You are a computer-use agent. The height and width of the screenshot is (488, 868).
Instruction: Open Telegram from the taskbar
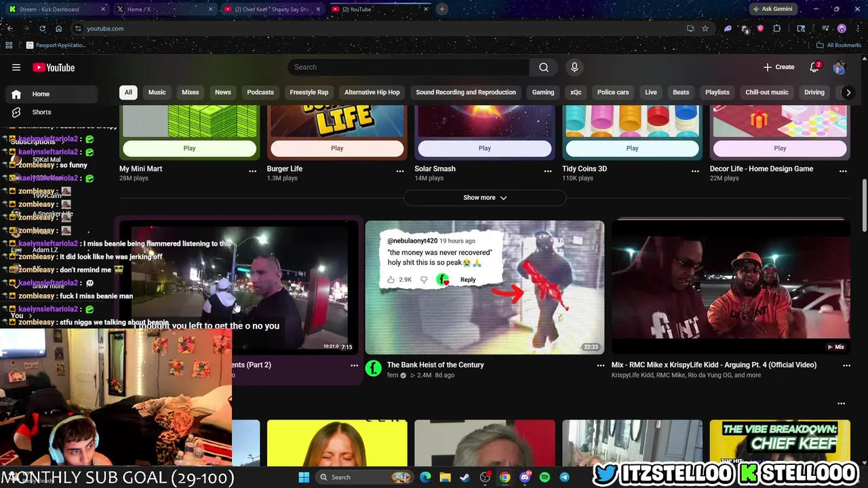point(564,477)
